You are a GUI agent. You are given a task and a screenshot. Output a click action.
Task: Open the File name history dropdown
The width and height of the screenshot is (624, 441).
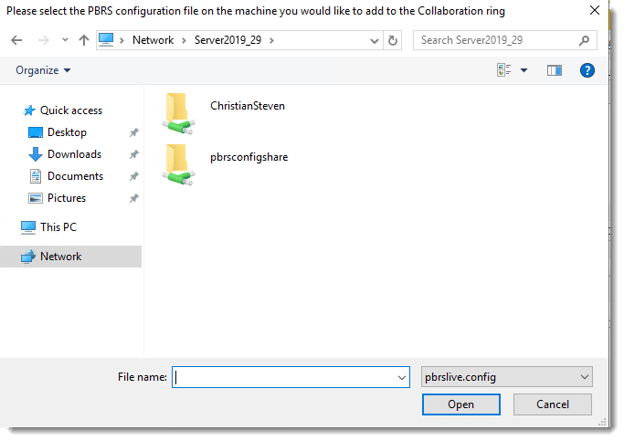[402, 377]
